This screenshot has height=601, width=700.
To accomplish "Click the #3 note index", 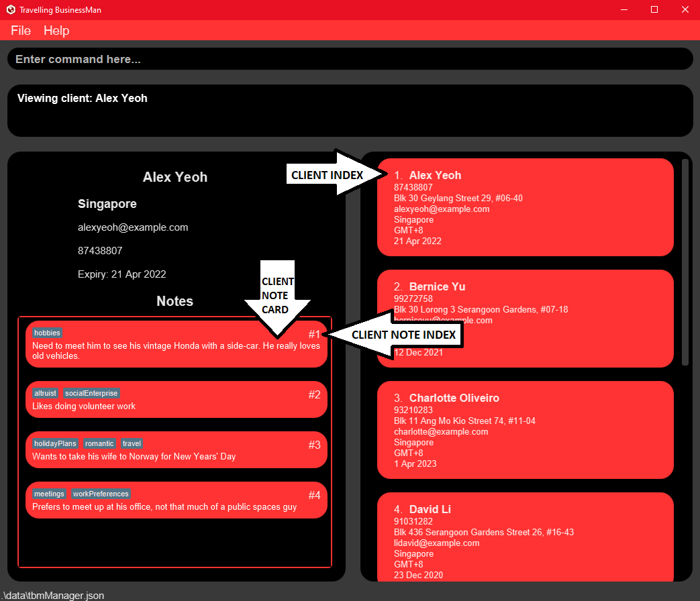I will [314, 445].
